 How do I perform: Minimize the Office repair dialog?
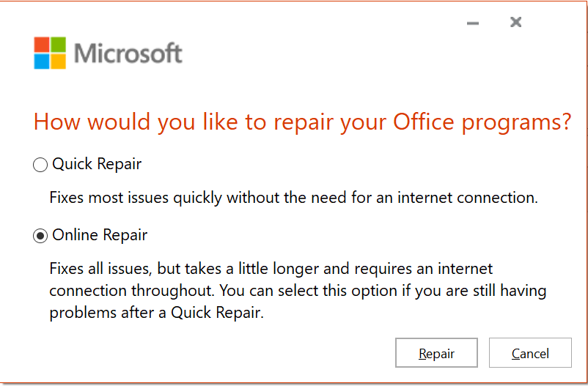tap(473, 23)
